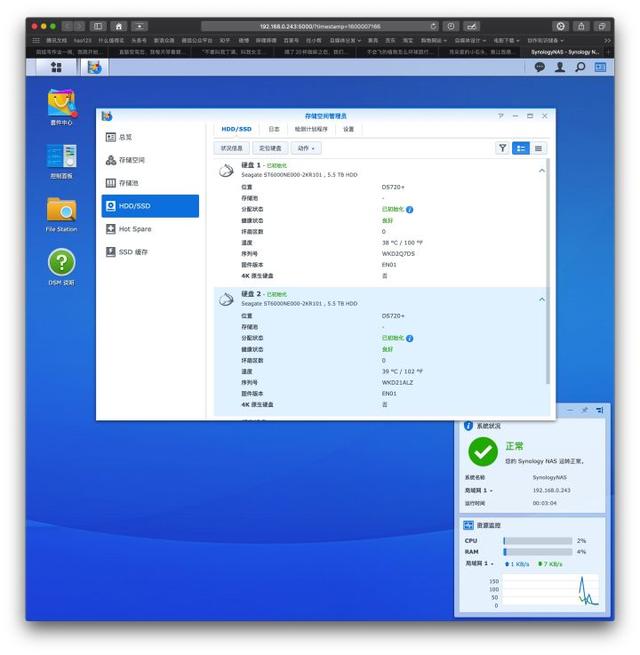Click Disk 1 serial number WKD2Q7DS

[398, 254]
